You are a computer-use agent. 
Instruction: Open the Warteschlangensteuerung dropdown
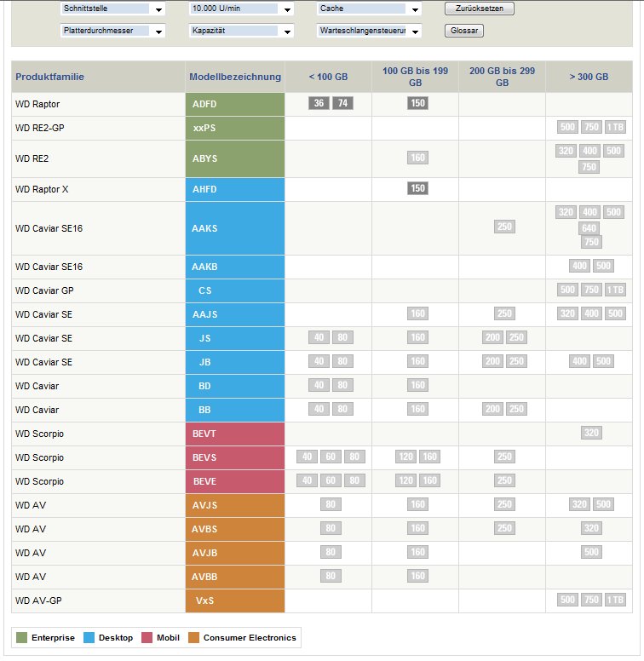[369, 31]
